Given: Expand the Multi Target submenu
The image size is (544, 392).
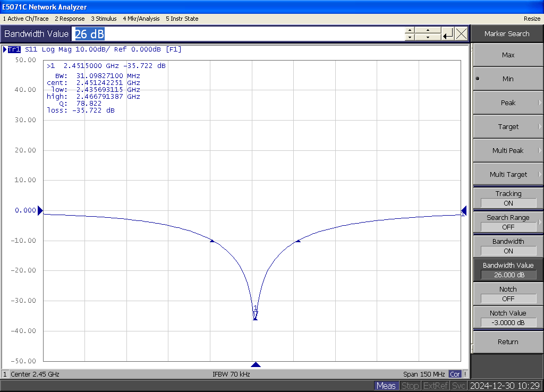Looking at the screenshot, I should (x=508, y=174).
